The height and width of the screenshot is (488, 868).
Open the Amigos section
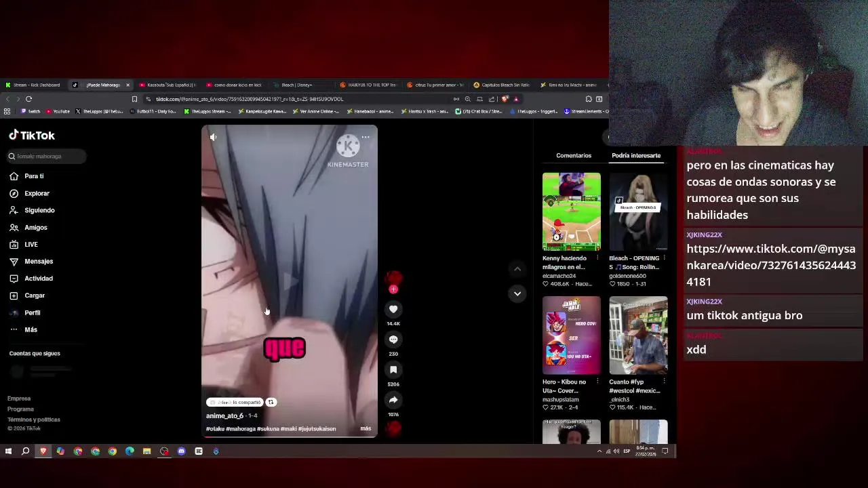(x=36, y=228)
